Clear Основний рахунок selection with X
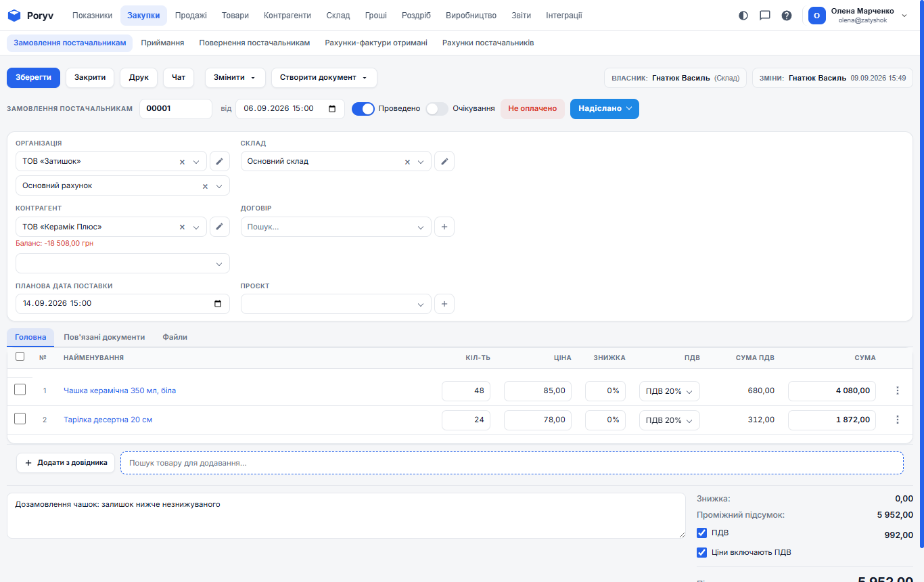The image size is (924, 582). point(205,186)
